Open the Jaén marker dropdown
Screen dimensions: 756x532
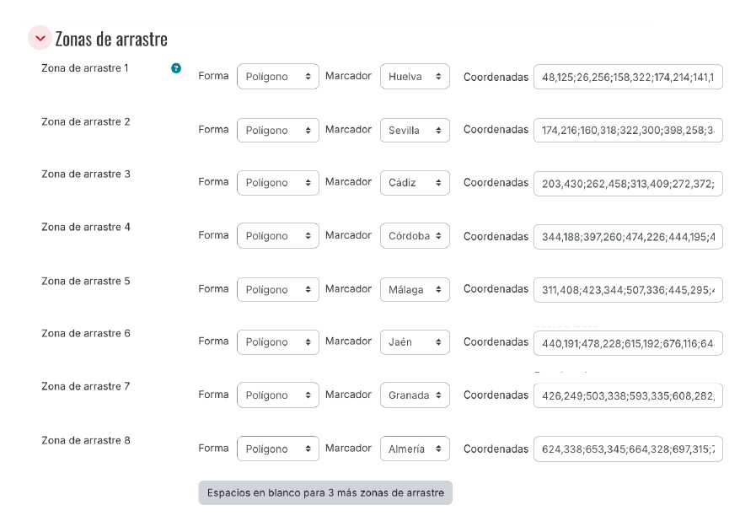tap(415, 342)
